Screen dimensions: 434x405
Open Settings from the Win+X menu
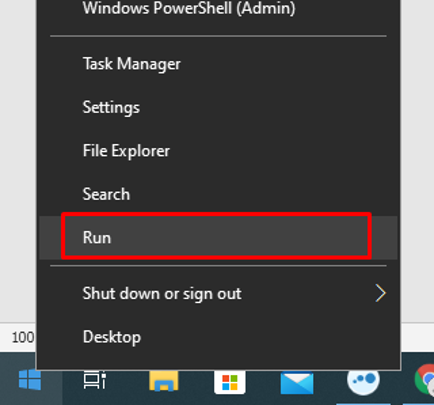(218, 107)
